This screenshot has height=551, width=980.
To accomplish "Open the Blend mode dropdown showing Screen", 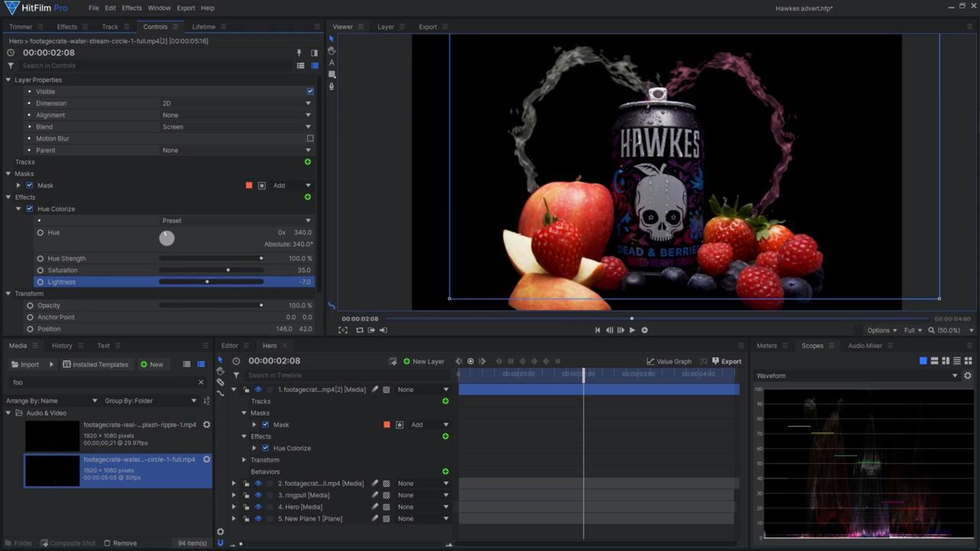I will 237,127.
